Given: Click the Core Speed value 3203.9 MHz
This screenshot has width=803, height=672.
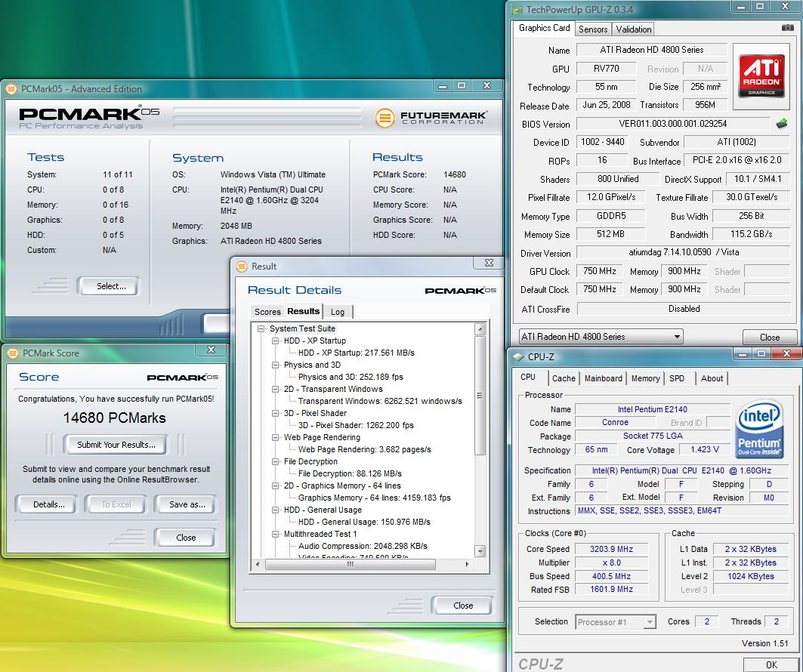Looking at the screenshot, I should click(611, 549).
